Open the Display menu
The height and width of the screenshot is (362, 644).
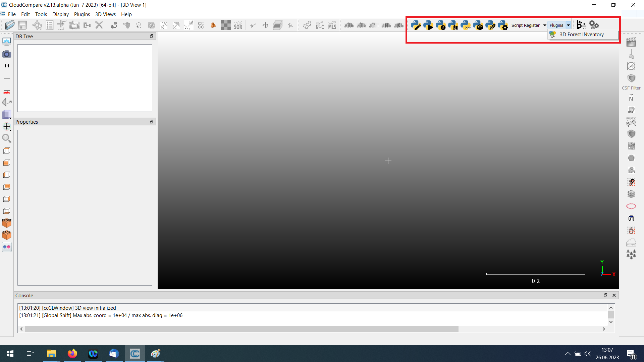pyautogui.click(x=60, y=14)
